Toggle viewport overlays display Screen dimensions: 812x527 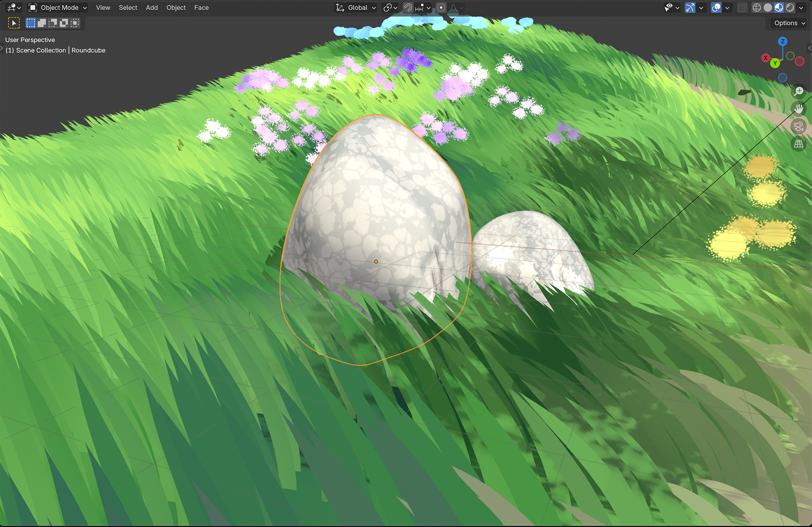tap(716, 8)
